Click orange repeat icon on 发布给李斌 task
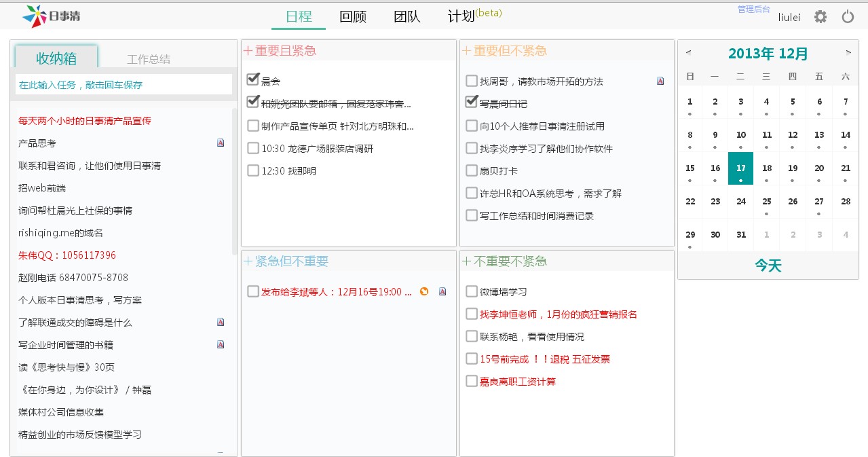The width and height of the screenshot is (868, 457). click(424, 291)
